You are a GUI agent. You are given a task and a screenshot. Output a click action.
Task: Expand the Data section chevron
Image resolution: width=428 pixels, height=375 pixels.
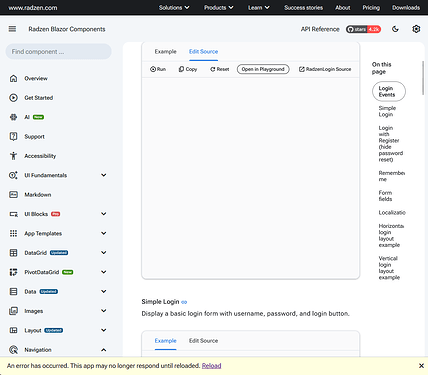coord(104,291)
